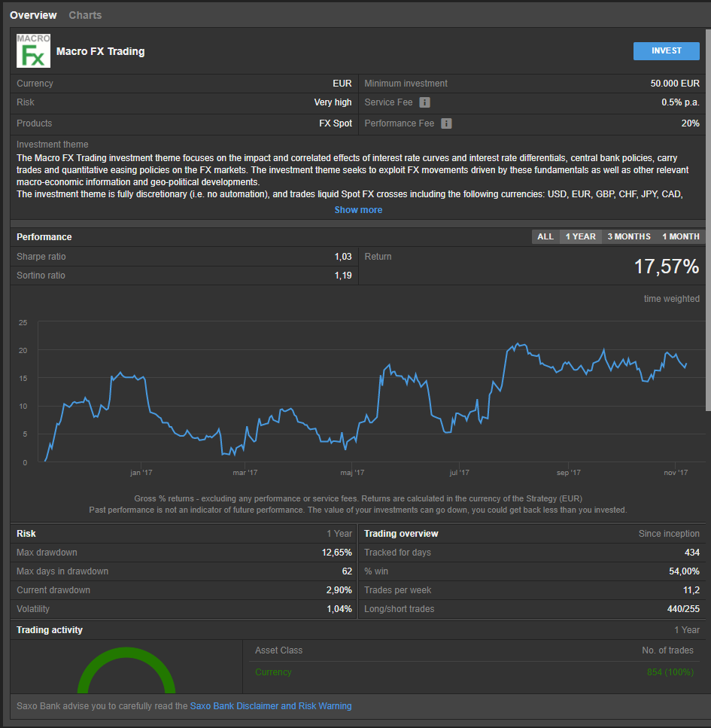Click the 0.5% p.a. service fee value
The width and height of the screenshot is (711, 728).
pos(680,102)
